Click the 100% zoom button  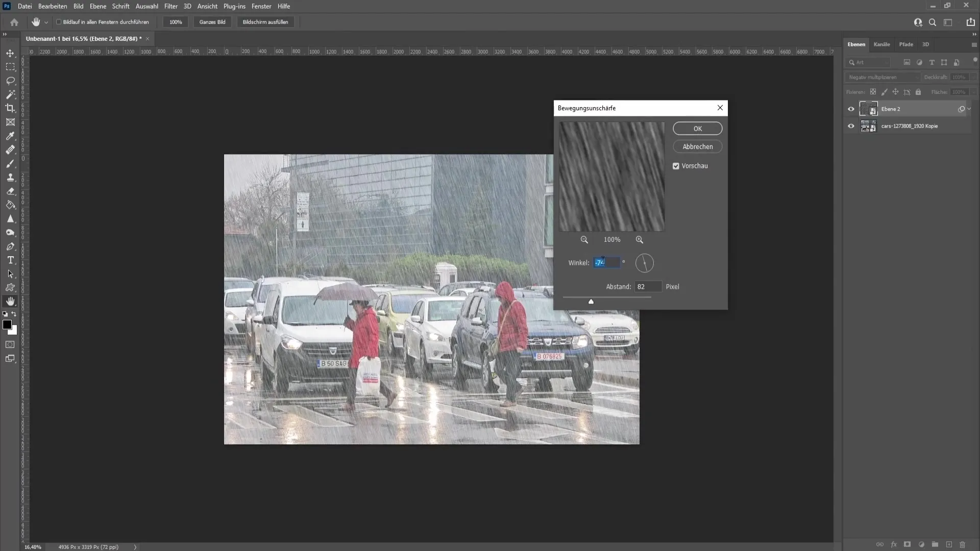pos(176,22)
